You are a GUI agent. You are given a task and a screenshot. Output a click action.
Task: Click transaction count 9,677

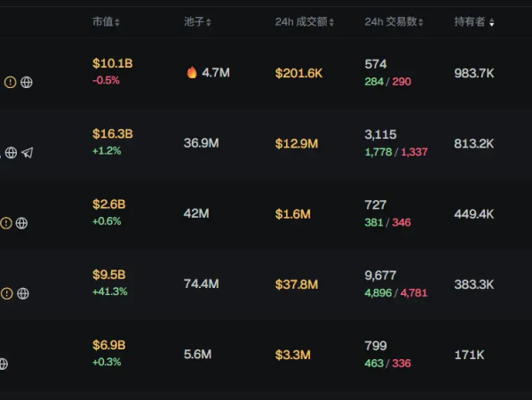(380, 276)
